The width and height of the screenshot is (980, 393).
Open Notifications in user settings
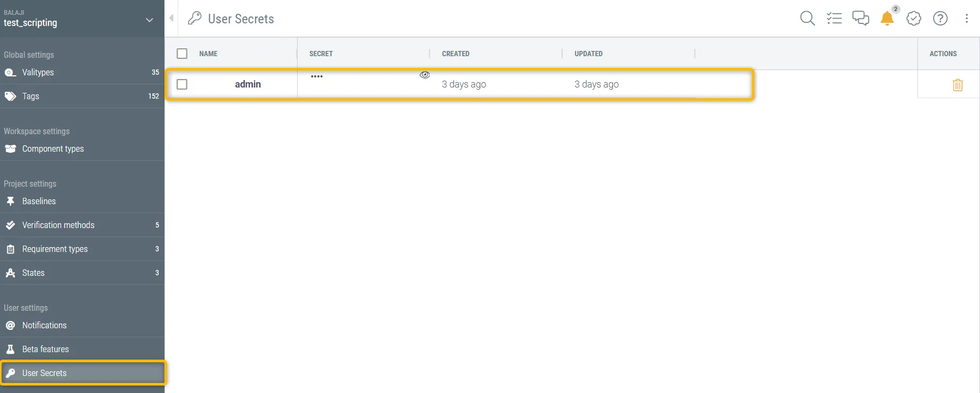point(82,326)
